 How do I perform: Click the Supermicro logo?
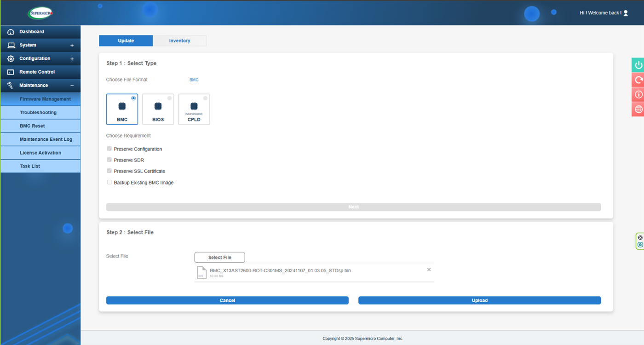(x=41, y=13)
